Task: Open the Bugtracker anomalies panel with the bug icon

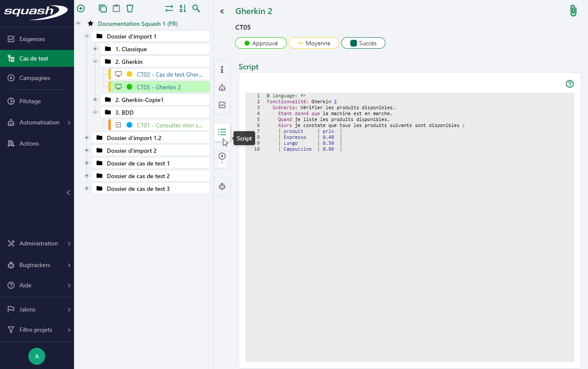Action: point(222,186)
